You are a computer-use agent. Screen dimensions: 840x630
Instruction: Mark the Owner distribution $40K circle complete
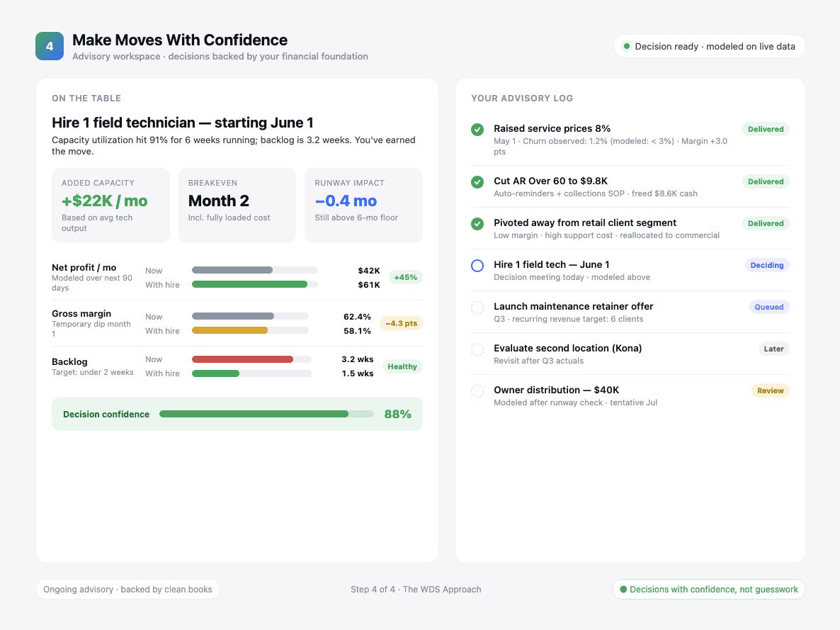[x=477, y=390]
